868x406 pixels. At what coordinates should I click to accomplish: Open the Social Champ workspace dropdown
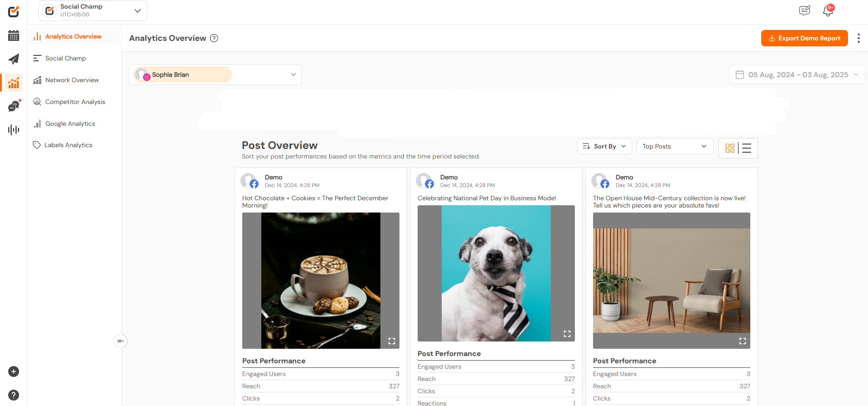pyautogui.click(x=93, y=10)
